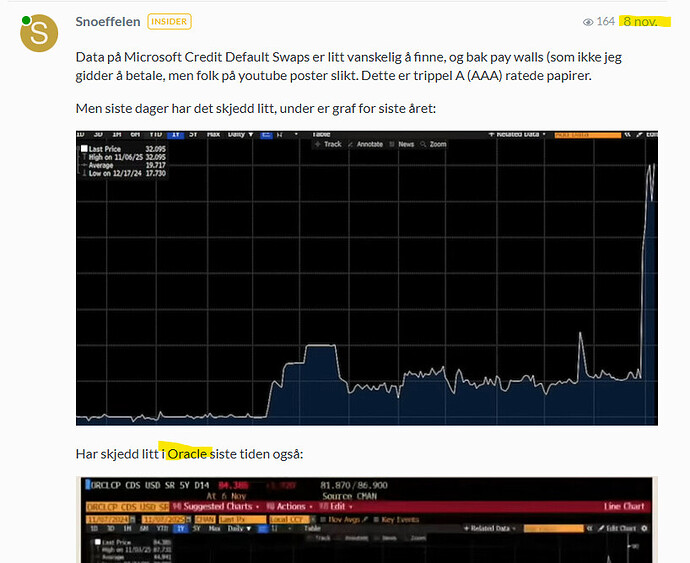Open the Actions menu in the Oracle chart
690x563 pixels.
(291, 507)
